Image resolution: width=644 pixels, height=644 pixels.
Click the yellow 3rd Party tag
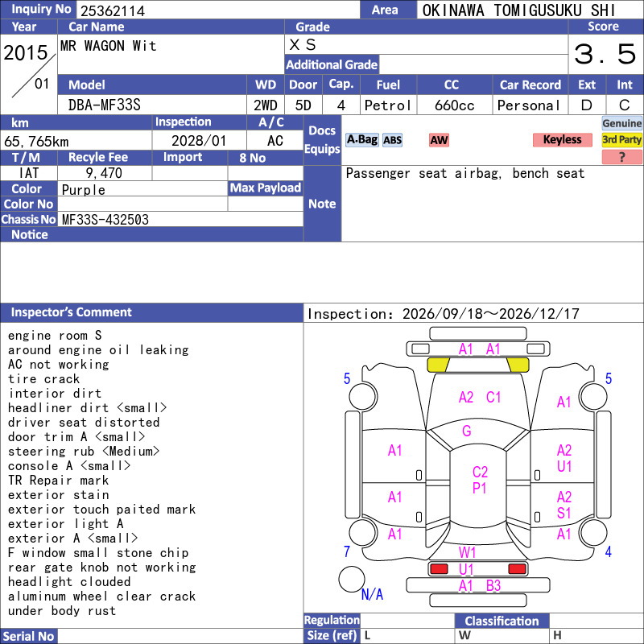(x=621, y=139)
